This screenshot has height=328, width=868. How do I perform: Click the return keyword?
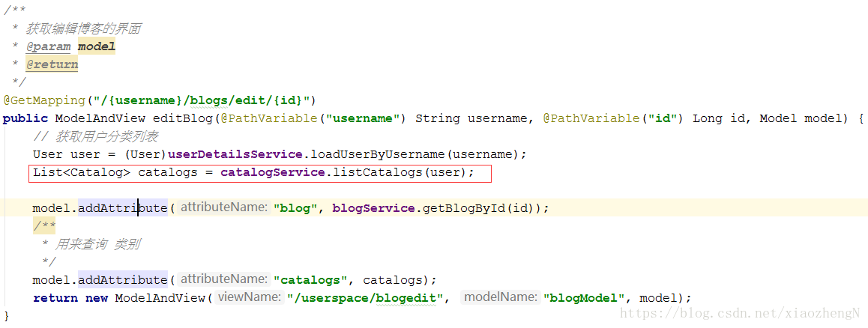pyautogui.click(x=55, y=298)
